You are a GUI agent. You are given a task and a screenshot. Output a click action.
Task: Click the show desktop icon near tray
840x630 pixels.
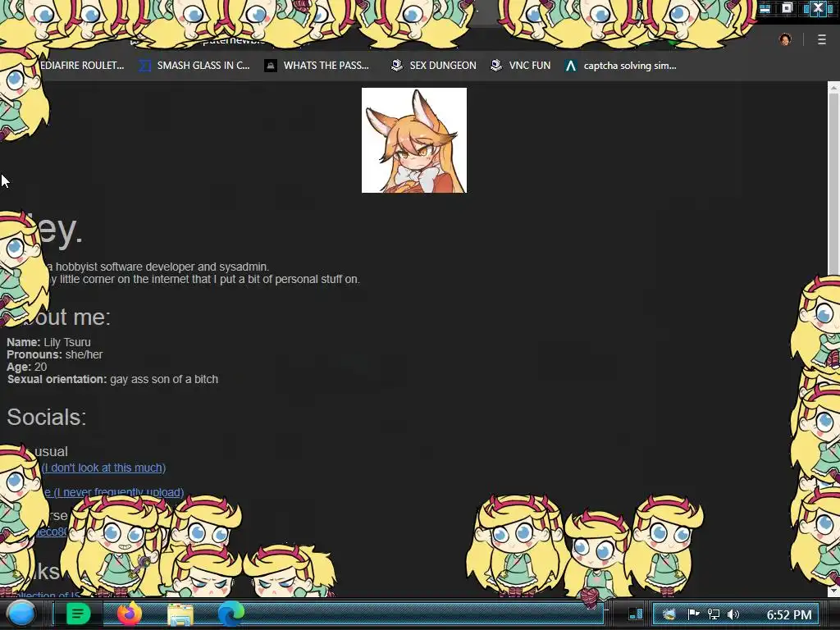pos(636,614)
